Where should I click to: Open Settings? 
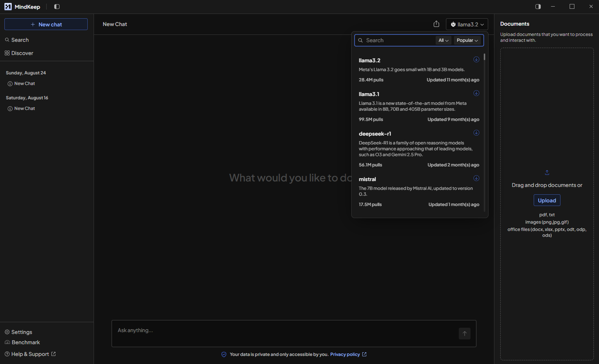click(x=19, y=332)
